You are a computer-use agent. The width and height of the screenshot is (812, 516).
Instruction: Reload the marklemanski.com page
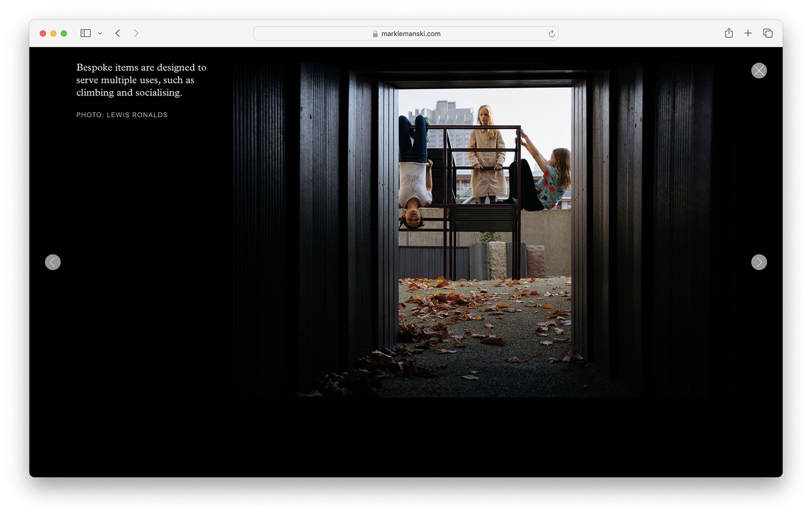click(551, 34)
